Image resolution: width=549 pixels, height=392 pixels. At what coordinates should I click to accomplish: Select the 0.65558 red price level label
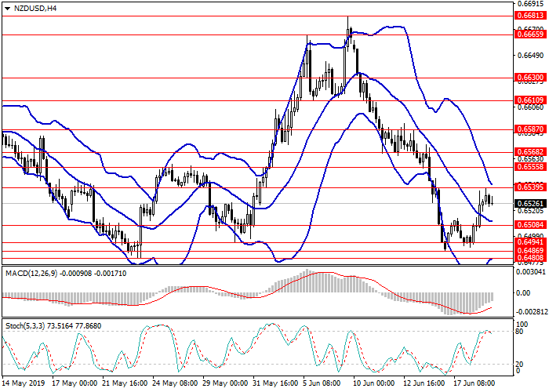point(530,167)
